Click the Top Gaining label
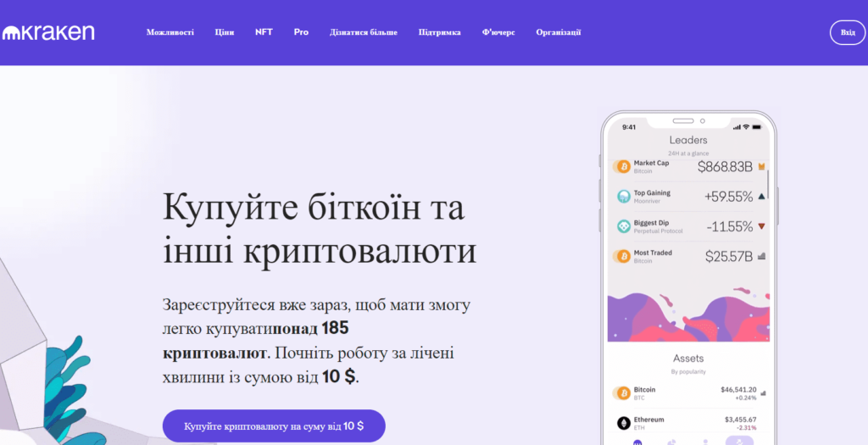The image size is (868, 445). [x=652, y=192]
